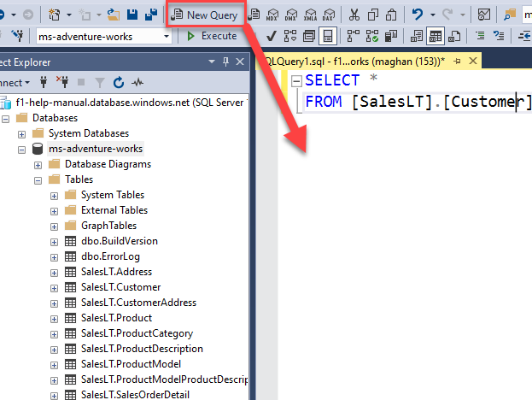Open Query Options dialog icon

click(309, 36)
